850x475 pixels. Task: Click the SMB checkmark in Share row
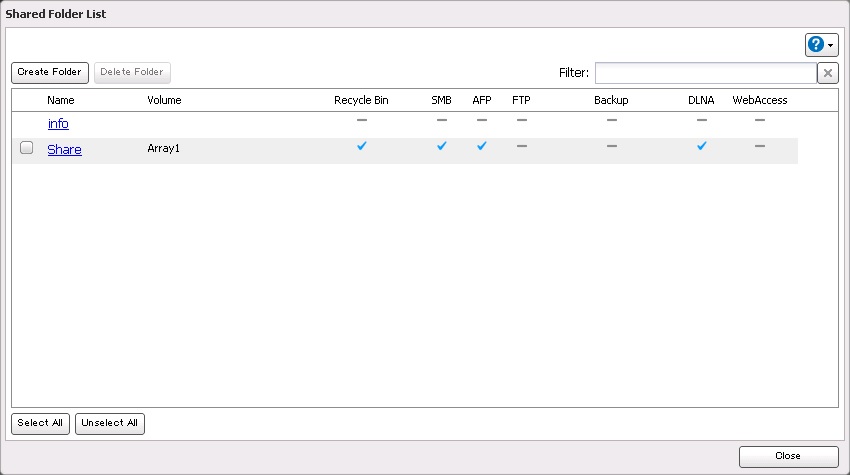pos(441,146)
